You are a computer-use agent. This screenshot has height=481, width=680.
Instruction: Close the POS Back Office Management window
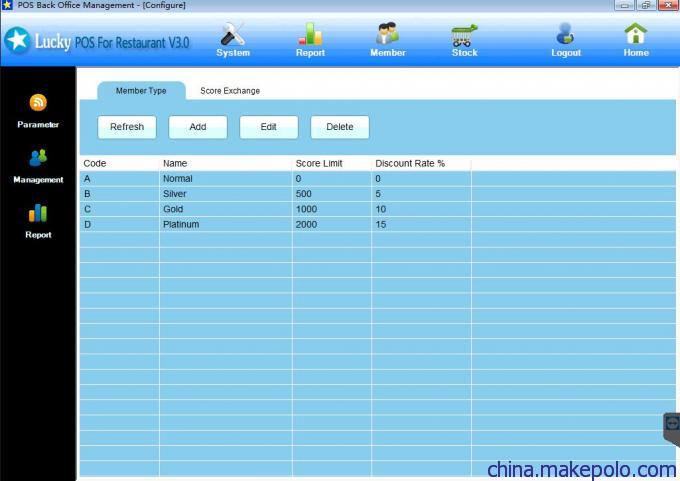[668, 5]
